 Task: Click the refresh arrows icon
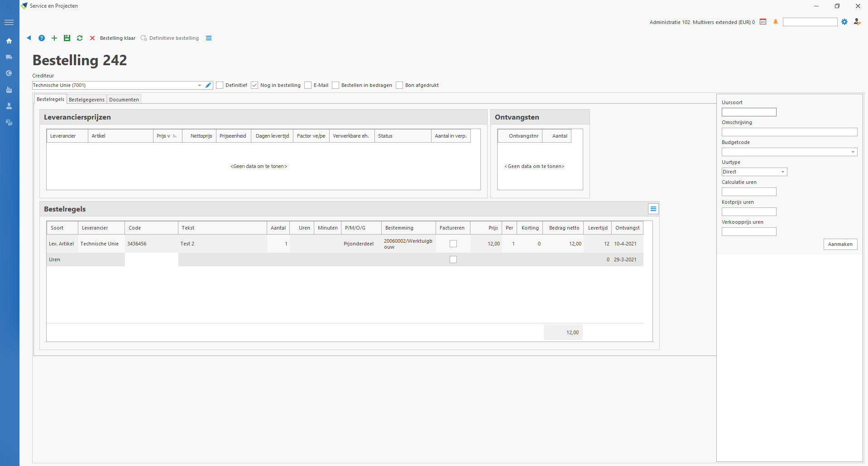(x=80, y=38)
